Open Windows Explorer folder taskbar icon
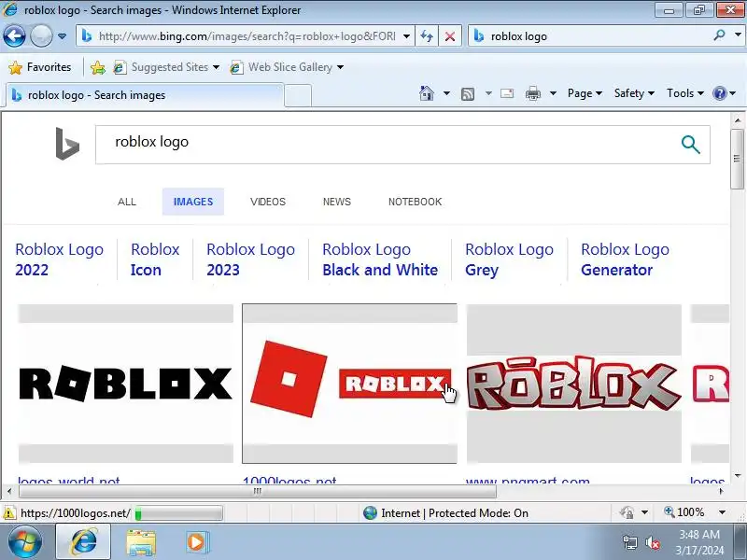 [x=141, y=542]
